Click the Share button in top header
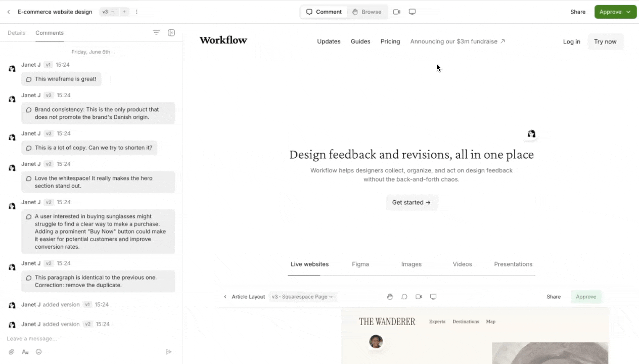Screen dimensions: 639x364 point(578,12)
